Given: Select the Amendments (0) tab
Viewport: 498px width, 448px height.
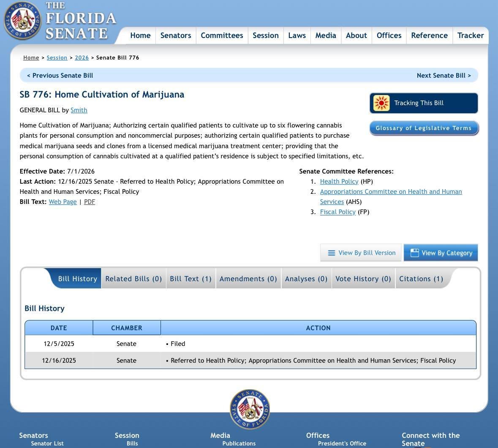Looking at the screenshot, I should [x=248, y=278].
